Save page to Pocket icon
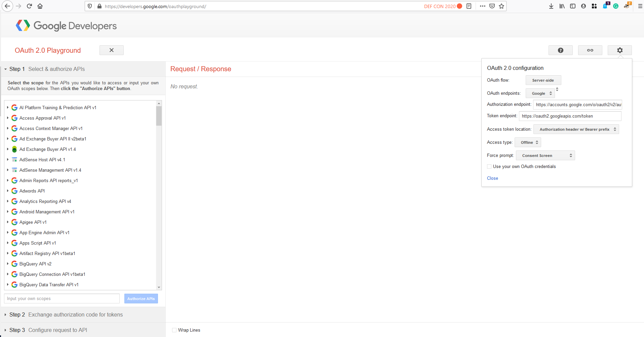The height and width of the screenshot is (337, 644). pyautogui.click(x=492, y=6)
